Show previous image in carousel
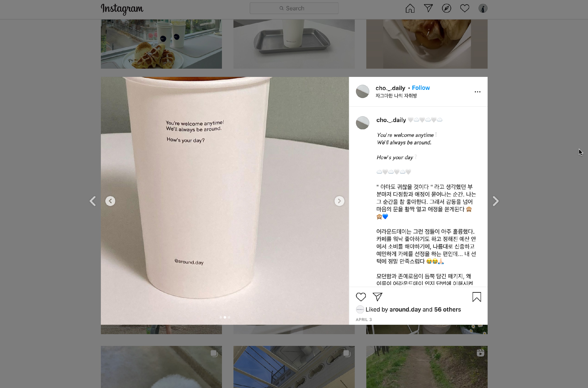Image resolution: width=588 pixels, height=388 pixels. point(110,201)
